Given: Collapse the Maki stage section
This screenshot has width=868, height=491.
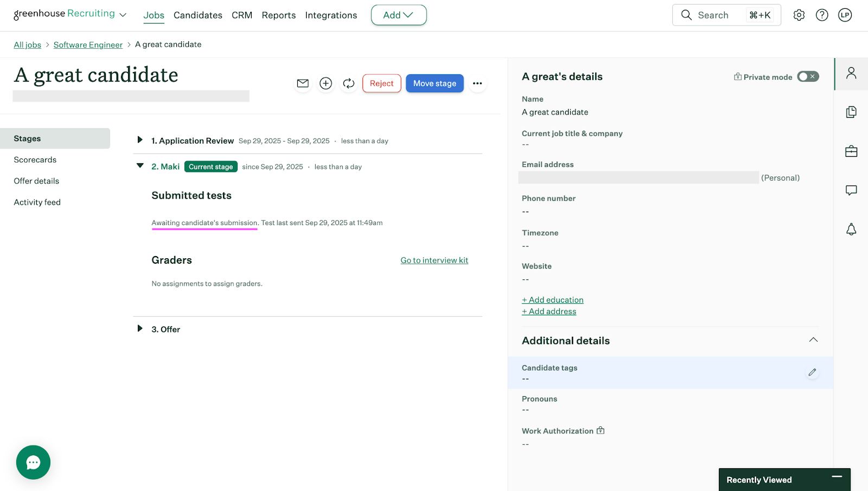Looking at the screenshot, I should (x=140, y=166).
